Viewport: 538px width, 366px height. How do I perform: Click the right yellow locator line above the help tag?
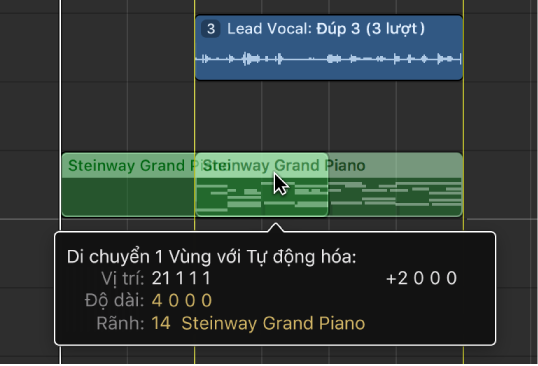pyautogui.click(x=464, y=113)
